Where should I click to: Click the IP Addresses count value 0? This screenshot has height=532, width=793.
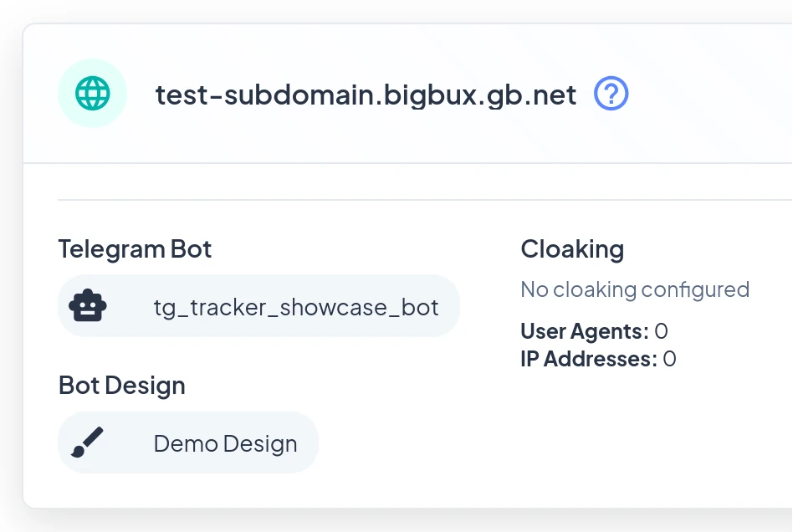tap(669, 359)
